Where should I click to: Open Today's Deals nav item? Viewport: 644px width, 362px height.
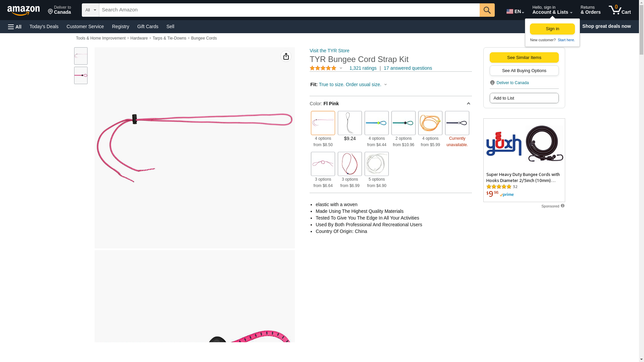[44, 26]
